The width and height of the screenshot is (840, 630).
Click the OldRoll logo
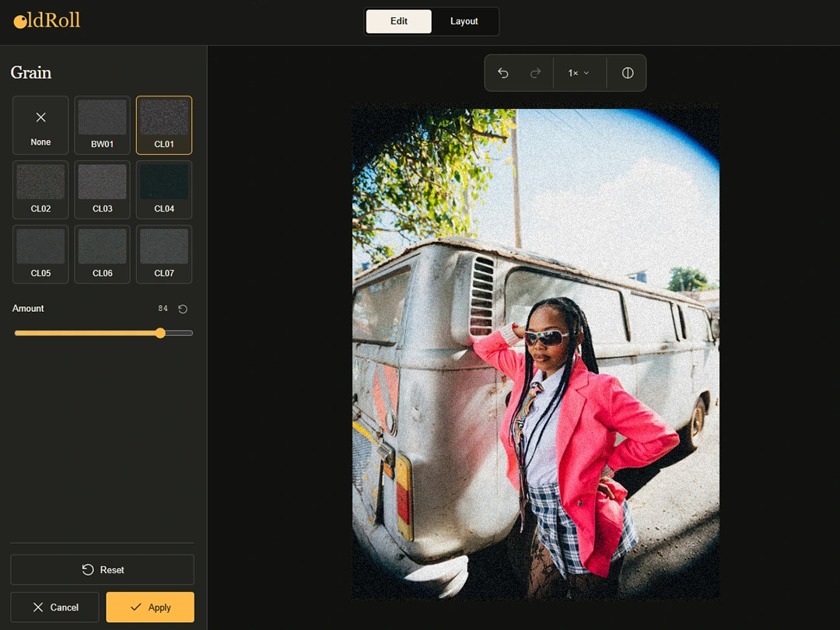47,21
